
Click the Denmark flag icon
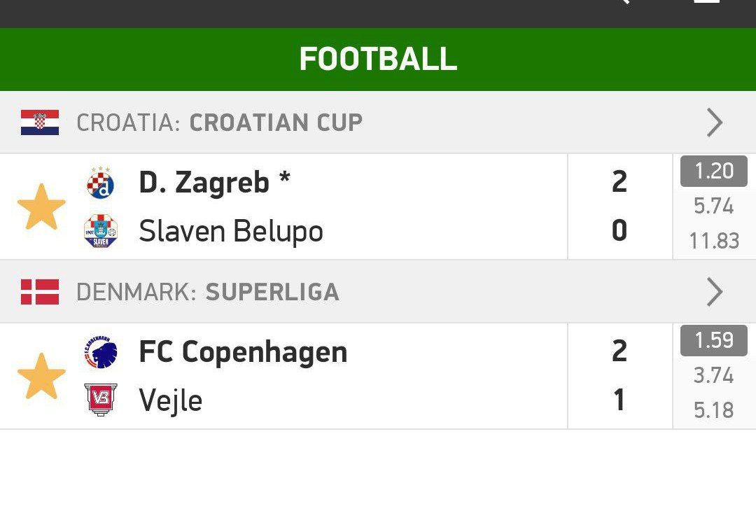[x=40, y=292]
